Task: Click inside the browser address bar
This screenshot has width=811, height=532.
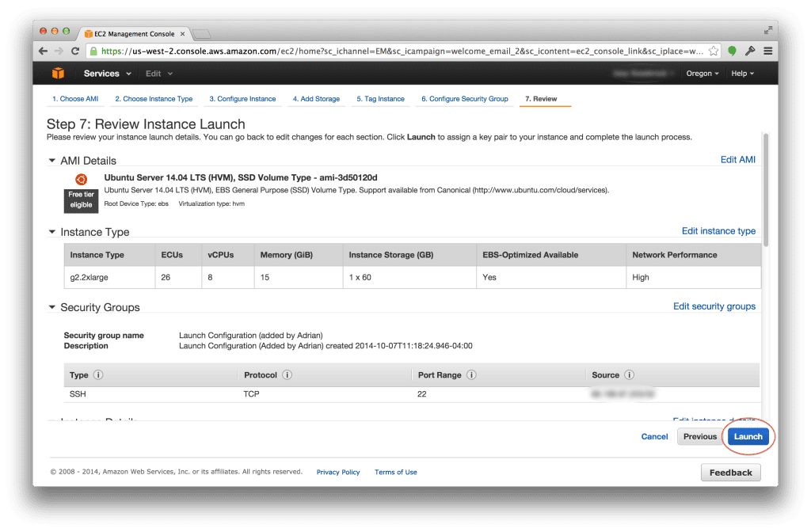Action: [x=356, y=51]
